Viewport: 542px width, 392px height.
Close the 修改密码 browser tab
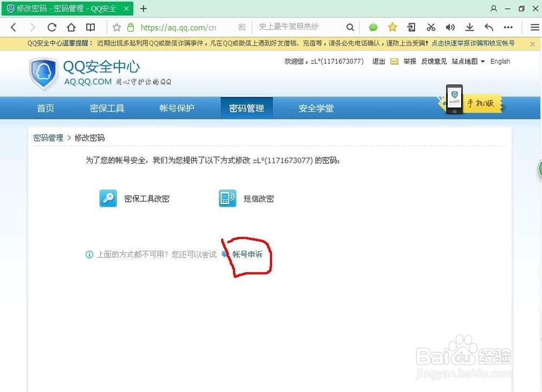(126, 9)
